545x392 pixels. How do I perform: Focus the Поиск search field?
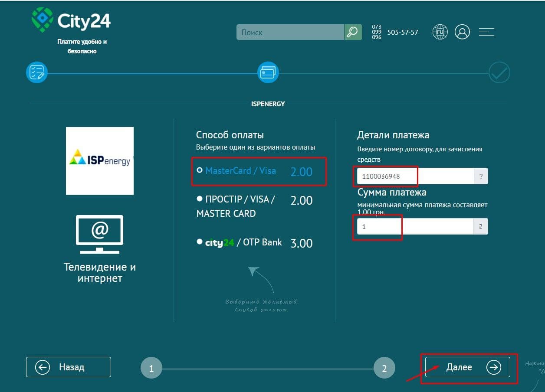(x=290, y=32)
